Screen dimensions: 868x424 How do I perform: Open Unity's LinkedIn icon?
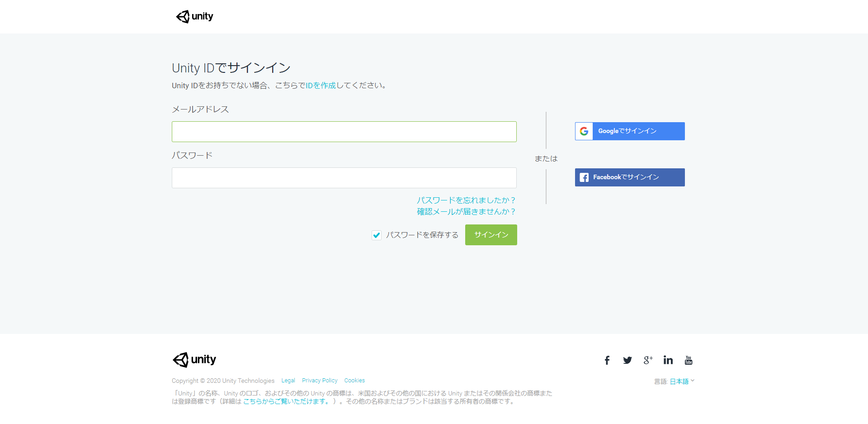point(668,360)
